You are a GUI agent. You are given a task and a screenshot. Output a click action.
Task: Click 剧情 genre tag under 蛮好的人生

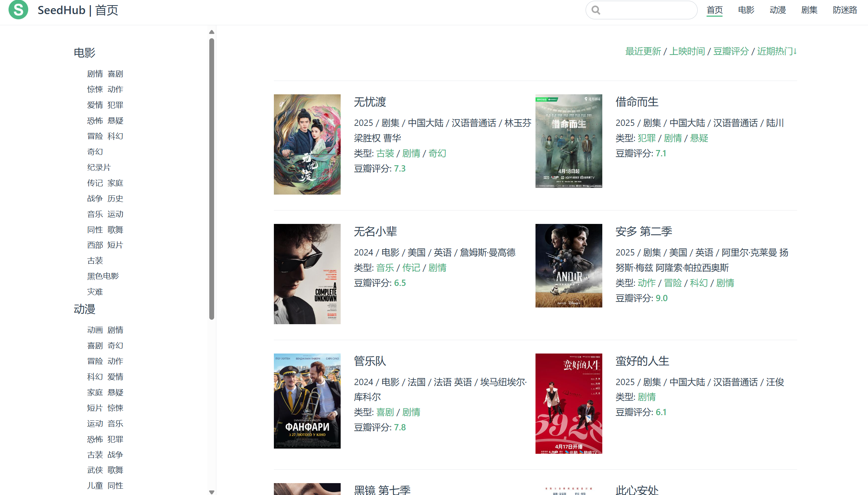647,397
